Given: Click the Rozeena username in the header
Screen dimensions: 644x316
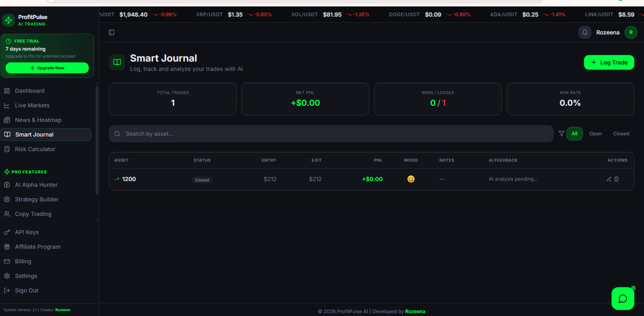Looking at the screenshot, I should coord(608,32).
